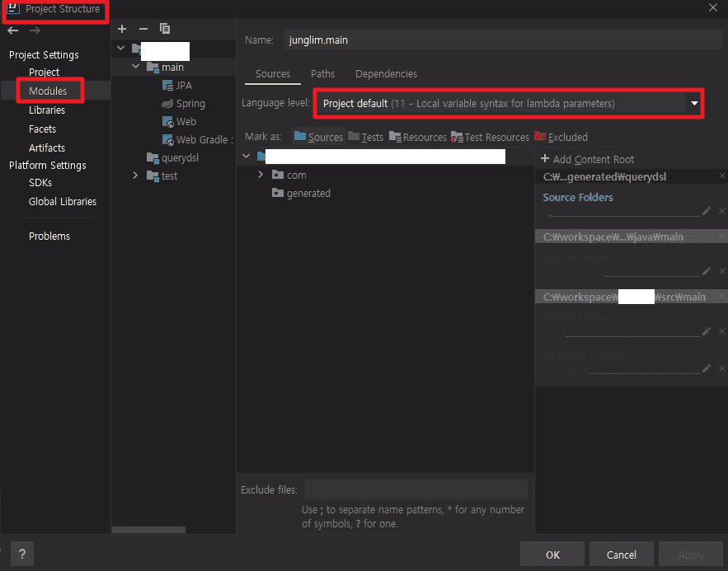Edit properties of querydsl source folder
The image size is (728, 571).
[707, 212]
